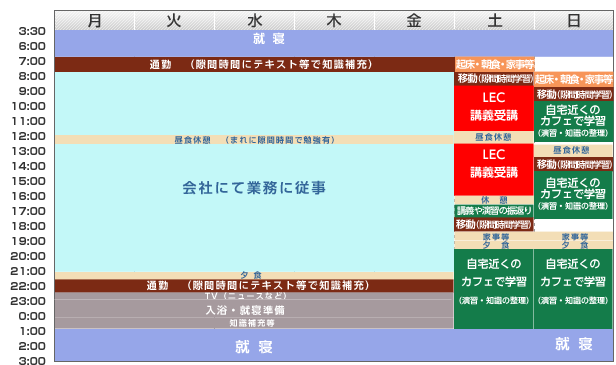This screenshot has width=616, height=365.
Task: Click Saturday's 家事等 label
Action: pos(496,237)
